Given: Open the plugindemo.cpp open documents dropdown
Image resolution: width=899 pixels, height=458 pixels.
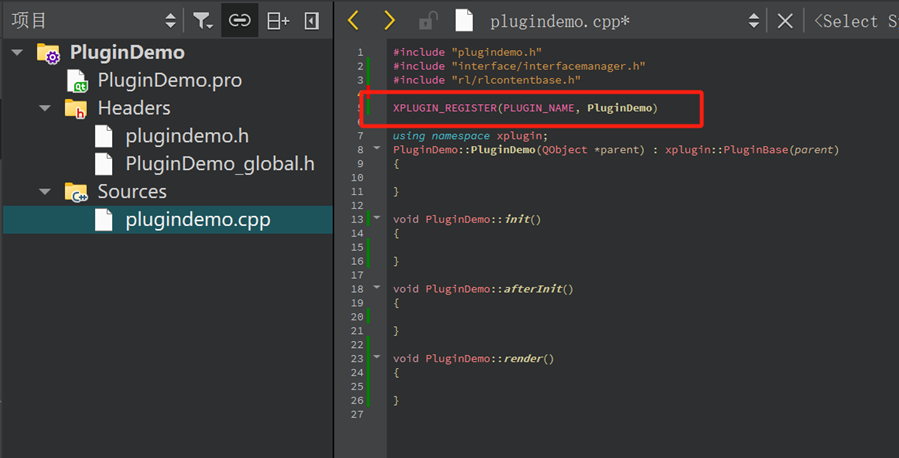Looking at the screenshot, I should [x=753, y=21].
